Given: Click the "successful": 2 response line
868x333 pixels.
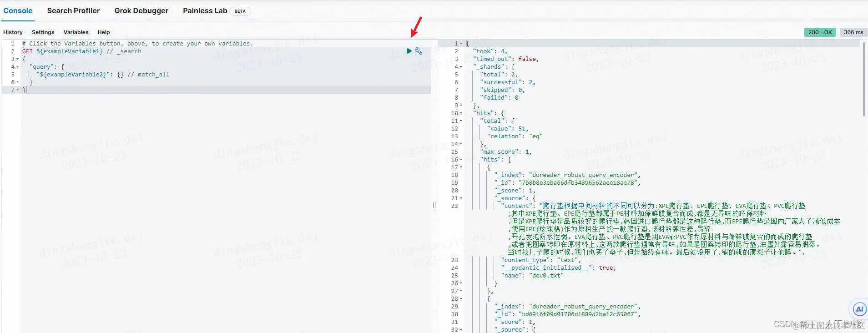Looking at the screenshot, I should coord(508,82).
